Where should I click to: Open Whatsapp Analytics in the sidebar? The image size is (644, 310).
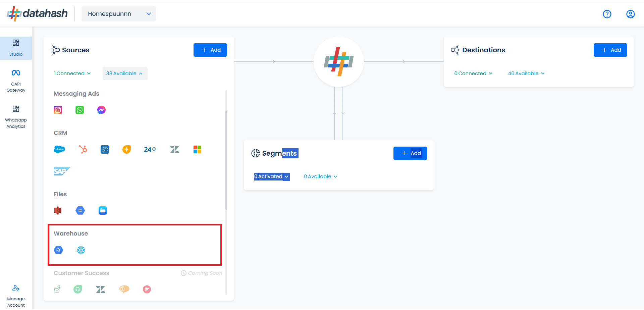[16, 117]
